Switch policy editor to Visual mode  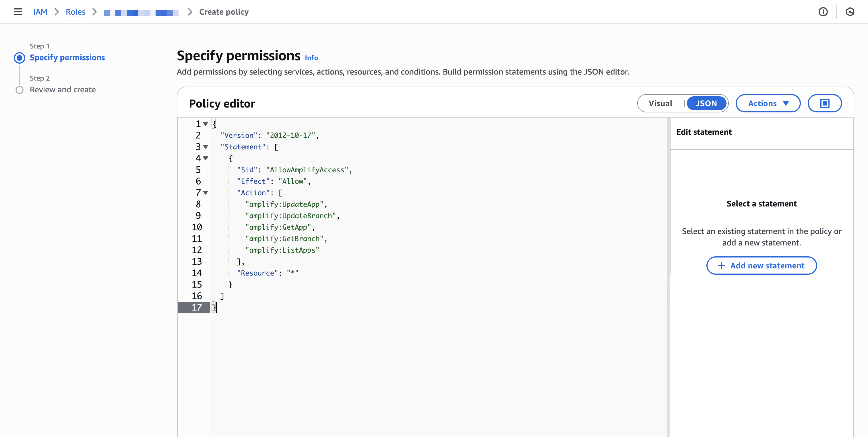[660, 103]
